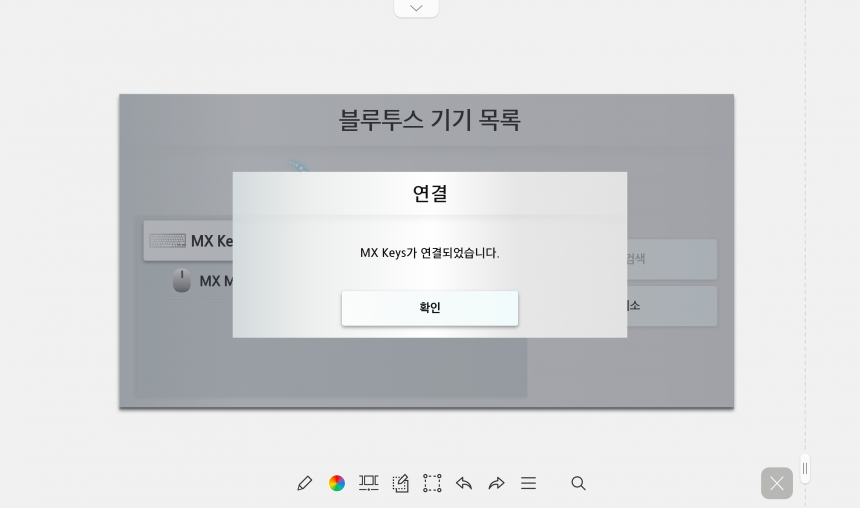Image resolution: width=860 pixels, height=508 pixels.
Task: Click the partially hidden 소 button
Action: [672, 306]
